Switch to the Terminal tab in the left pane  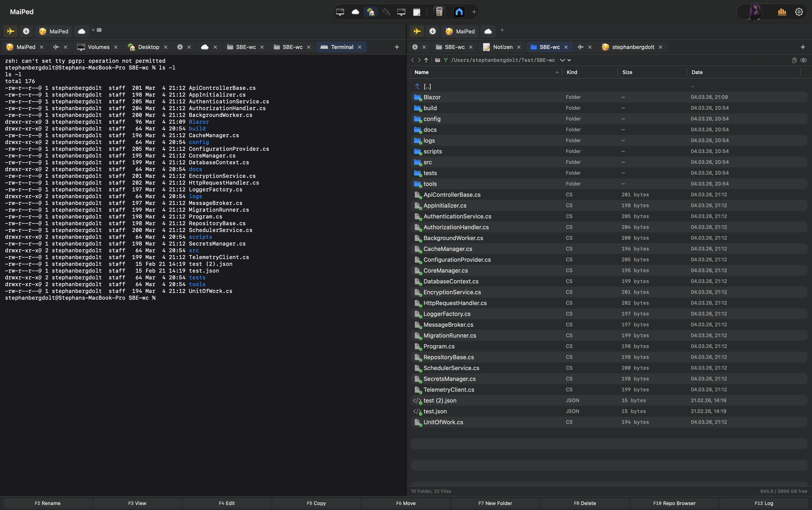(341, 47)
